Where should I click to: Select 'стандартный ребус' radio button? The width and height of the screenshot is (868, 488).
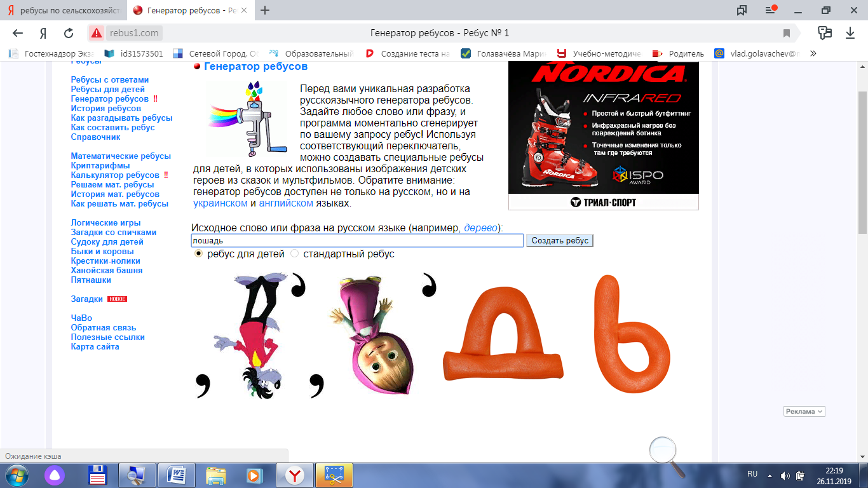point(294,254)
